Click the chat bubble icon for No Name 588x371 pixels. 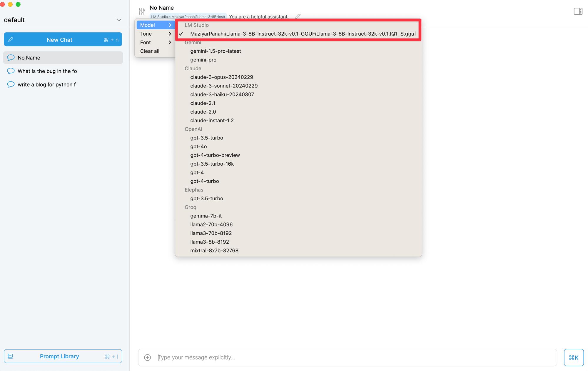click(11, 57)
